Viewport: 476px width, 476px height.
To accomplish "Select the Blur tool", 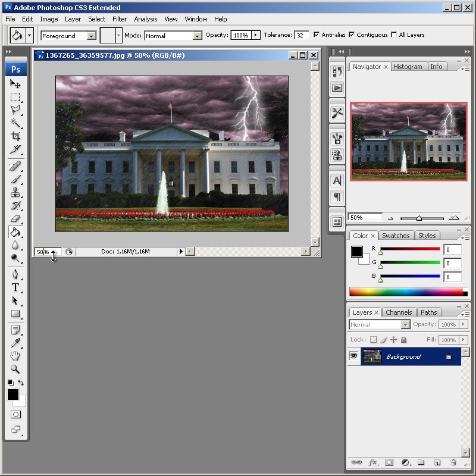I will (15, 245).
